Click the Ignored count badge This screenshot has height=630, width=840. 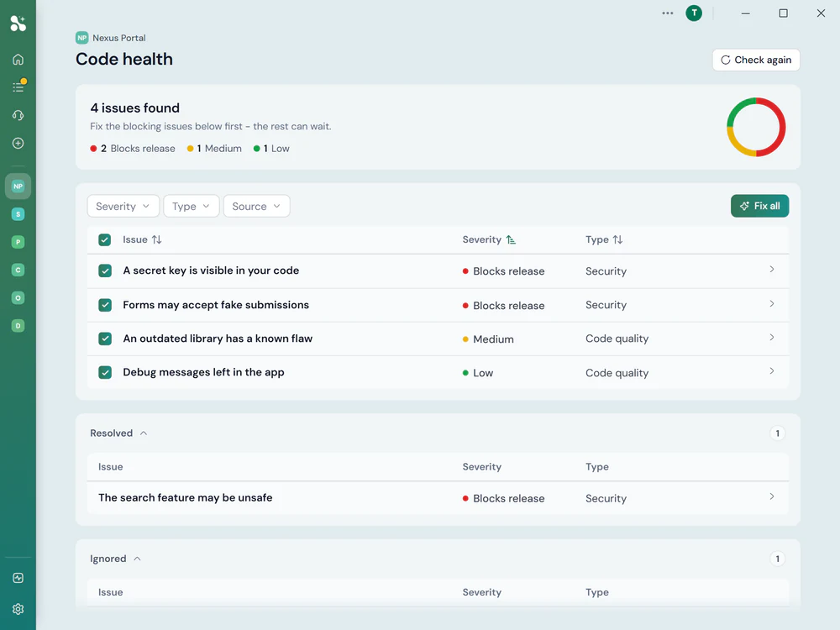pos(777,559)
